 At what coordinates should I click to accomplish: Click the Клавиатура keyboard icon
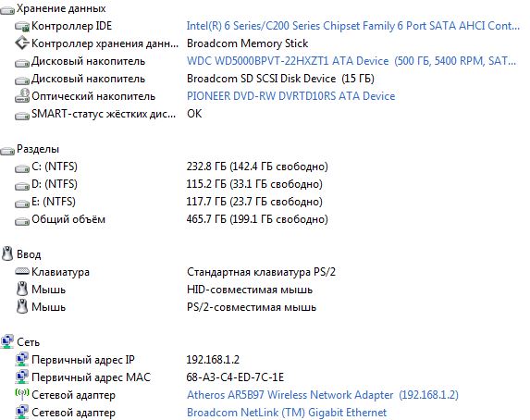click(x=22, y=272)
